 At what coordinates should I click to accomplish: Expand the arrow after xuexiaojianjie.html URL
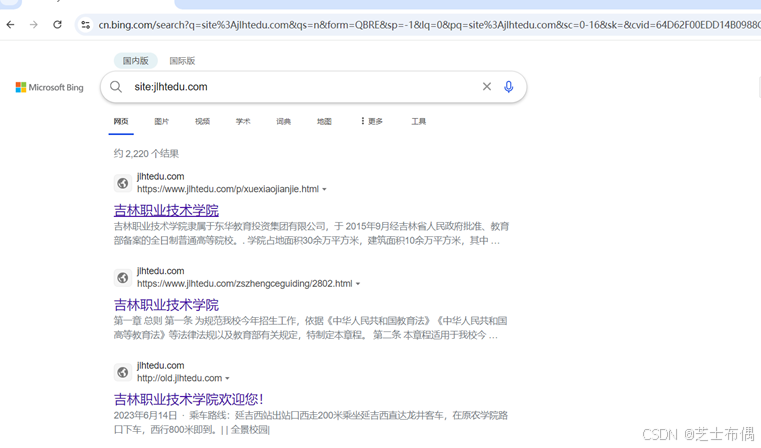click(324, 189)
